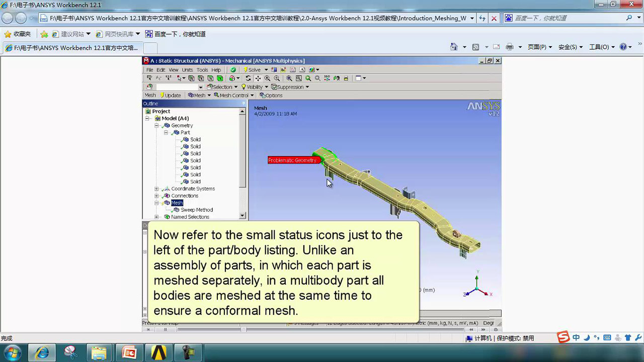Click the mesh Options button
The image size is (644, 362).
pos(271,96)
